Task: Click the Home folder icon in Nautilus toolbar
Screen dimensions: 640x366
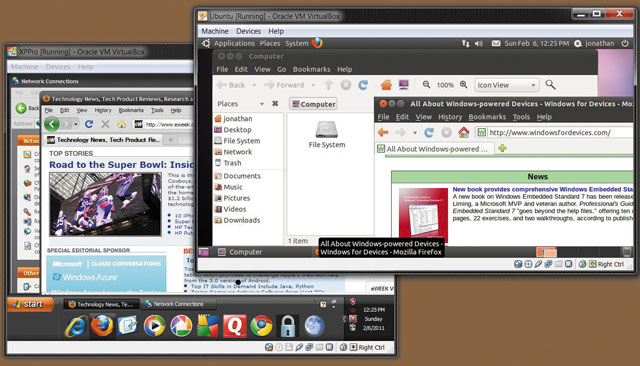Action: click(386, 85)
